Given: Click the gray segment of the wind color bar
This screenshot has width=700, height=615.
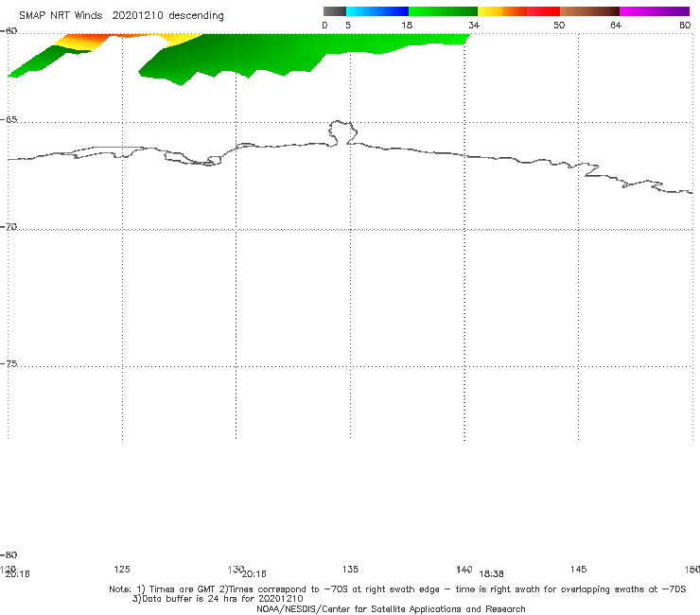Looking at the screenshot, I should (334, 11).
